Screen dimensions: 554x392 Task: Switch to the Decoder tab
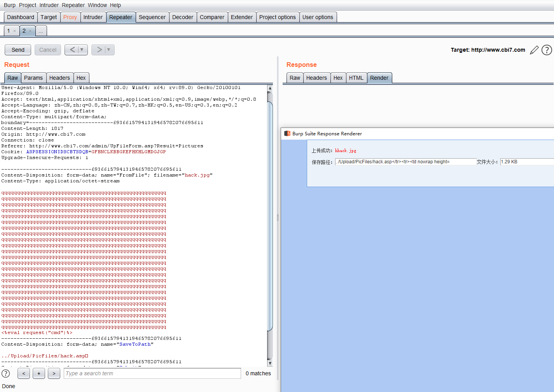(183, 17)
